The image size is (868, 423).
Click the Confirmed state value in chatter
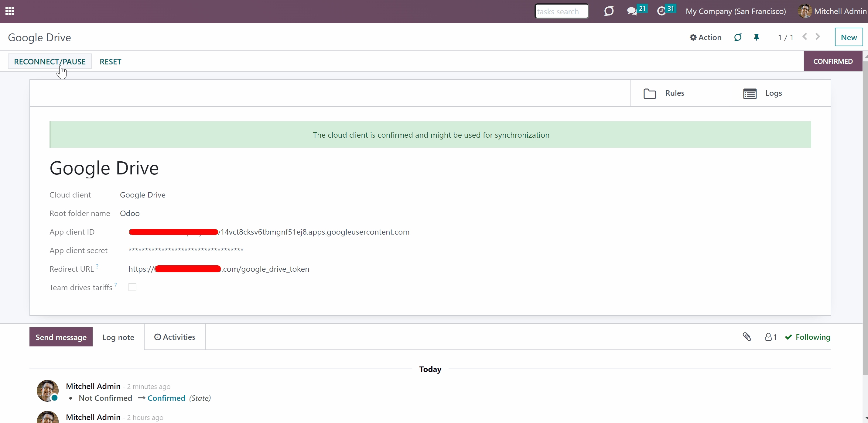coord(166,398)
